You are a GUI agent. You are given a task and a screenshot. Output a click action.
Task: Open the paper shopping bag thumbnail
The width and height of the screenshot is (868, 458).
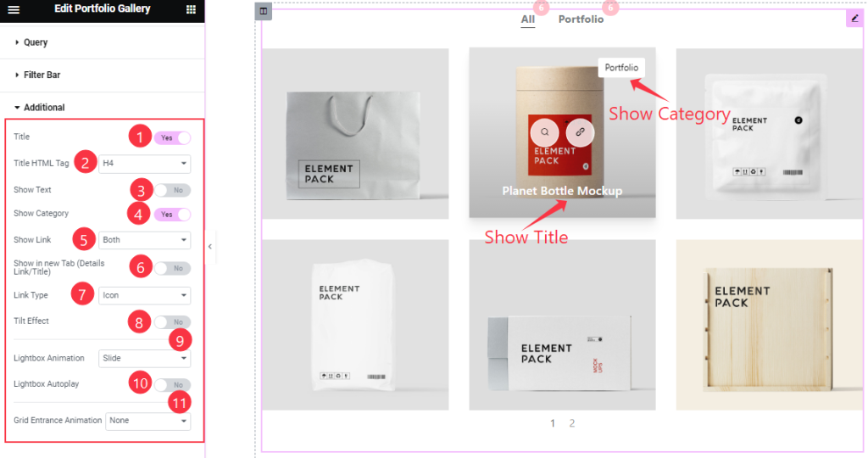pyautogui.click(x=355, y=133)
